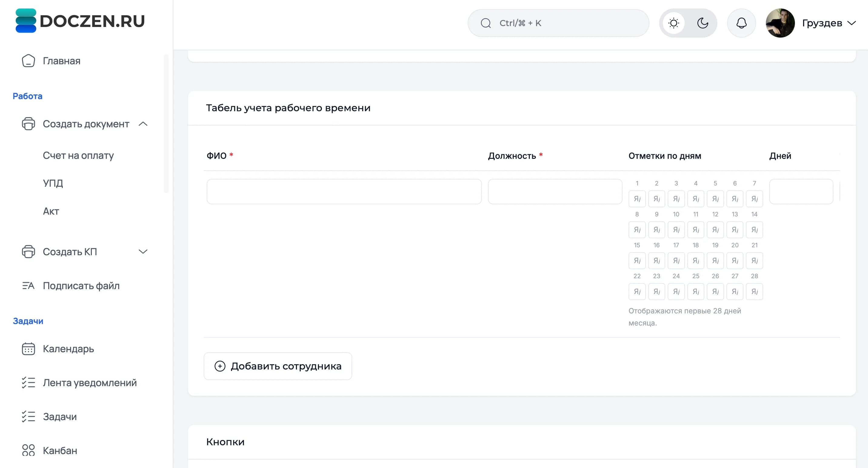Click the Задачи checklist icon
The width and height of the screenshot is (868, 468).
[28, 417]
